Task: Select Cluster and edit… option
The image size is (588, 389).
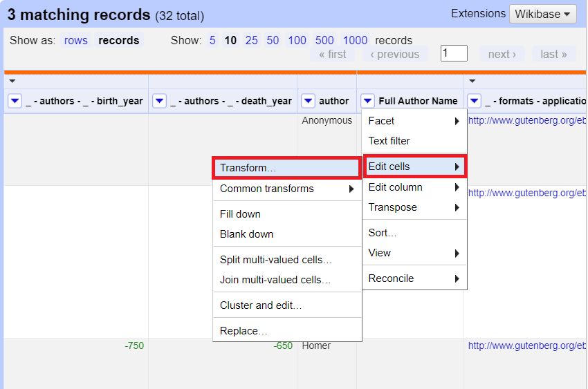Action: (260, 305)
